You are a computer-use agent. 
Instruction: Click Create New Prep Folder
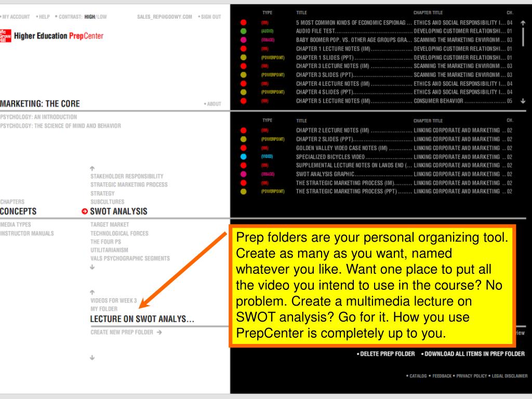coord(122,332)
